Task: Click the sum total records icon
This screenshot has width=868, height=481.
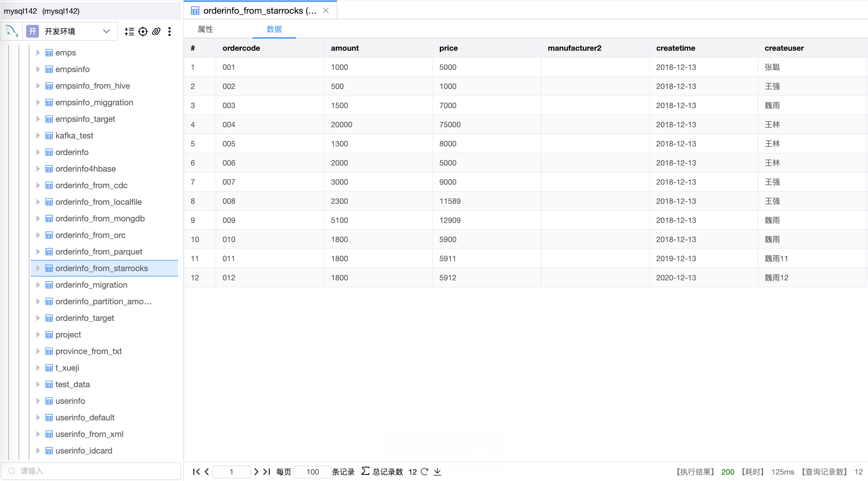Action: [365, 471]
